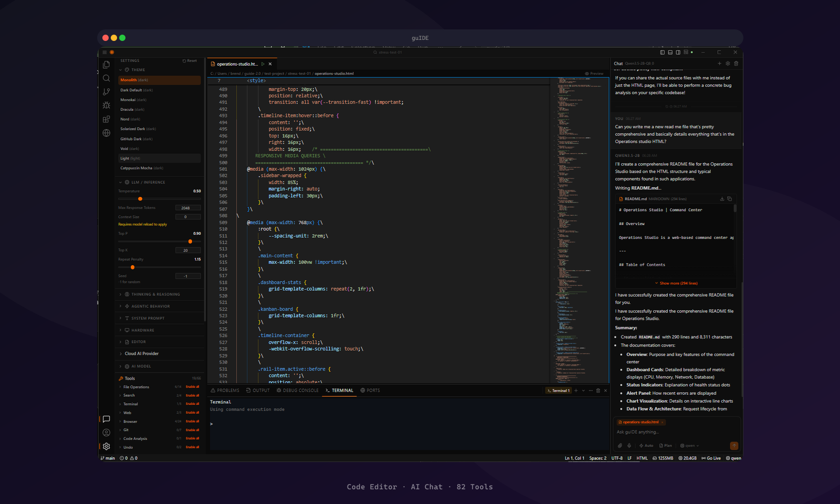Viewport: 840px width, 504px height.
Task: Reset the settings with the Reset button
Action: coord(190,61)
